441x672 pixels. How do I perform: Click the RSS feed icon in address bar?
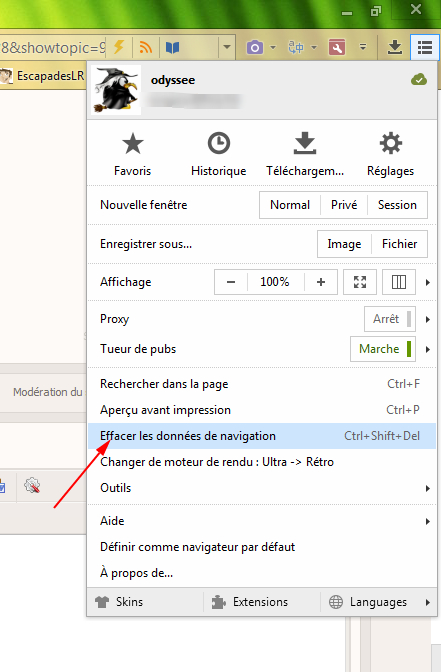tap(146, 47)
